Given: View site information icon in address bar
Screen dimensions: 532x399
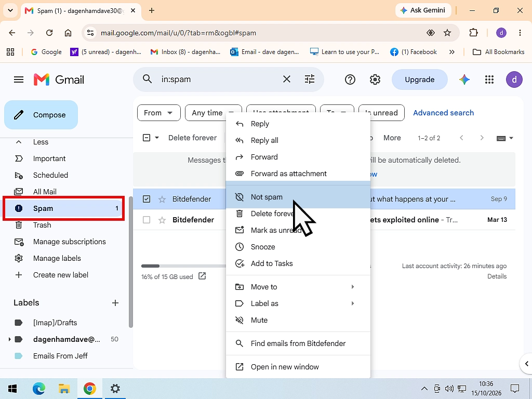Looking at the screenshot, I should click(x=90, y=33).
